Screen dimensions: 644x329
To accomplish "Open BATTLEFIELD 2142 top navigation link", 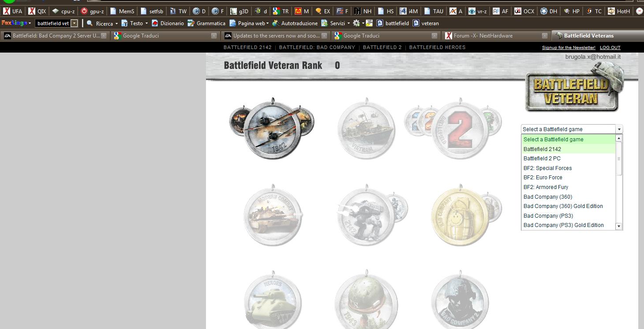I will 247,47.
